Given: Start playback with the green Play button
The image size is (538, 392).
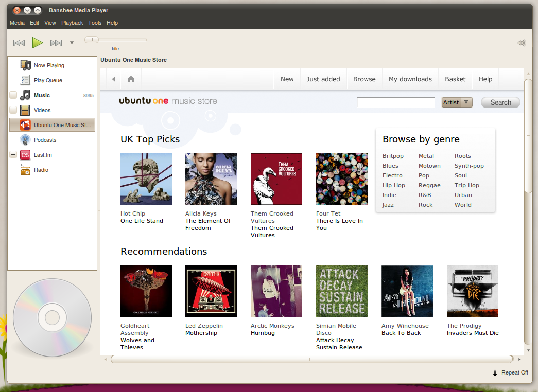Looking at the screenshot, I should [x=38, y=43].
